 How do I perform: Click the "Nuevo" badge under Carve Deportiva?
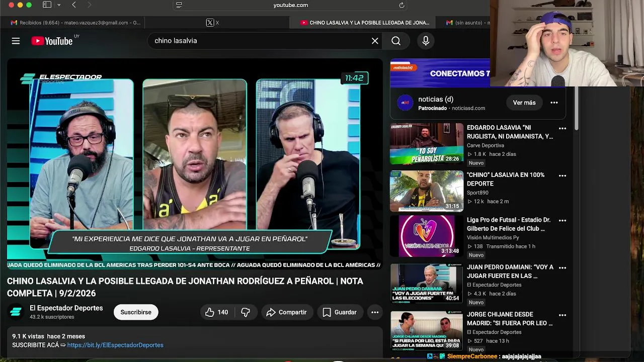pos(476,163)
